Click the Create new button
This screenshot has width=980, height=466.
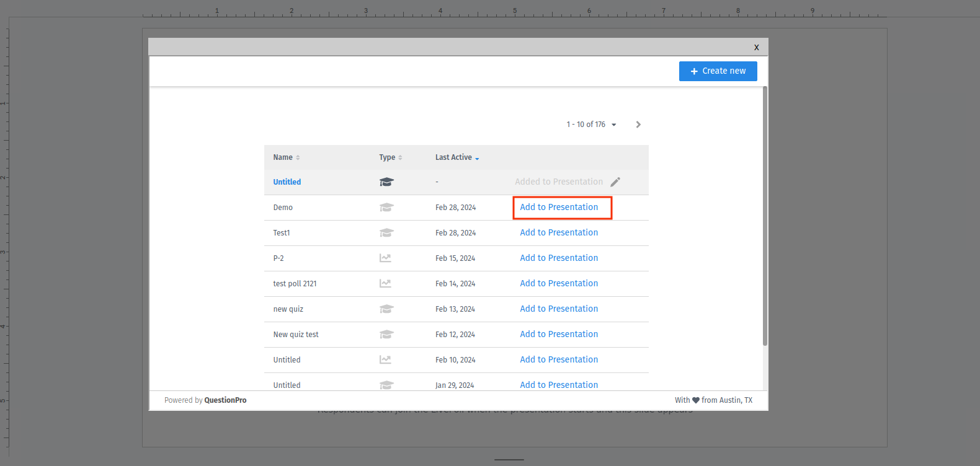[x=718, y=71]
